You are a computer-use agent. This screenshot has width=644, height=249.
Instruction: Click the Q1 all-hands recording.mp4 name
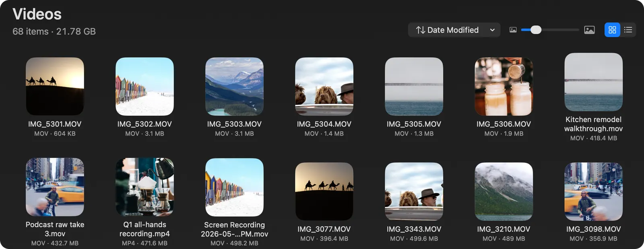click(144, 229)
